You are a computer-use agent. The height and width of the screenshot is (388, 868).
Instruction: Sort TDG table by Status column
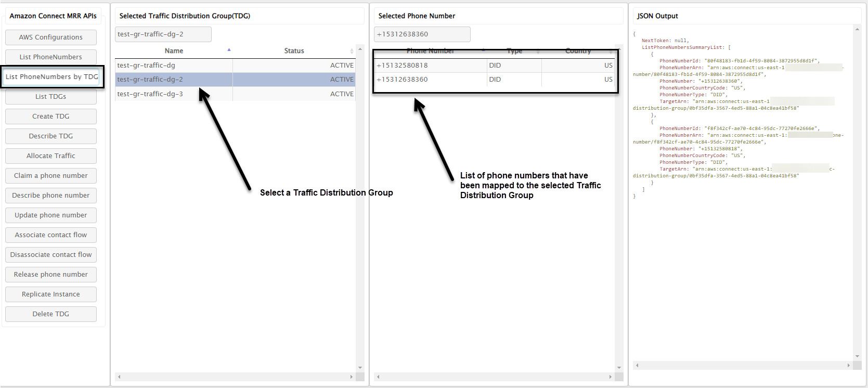point(294,51)
